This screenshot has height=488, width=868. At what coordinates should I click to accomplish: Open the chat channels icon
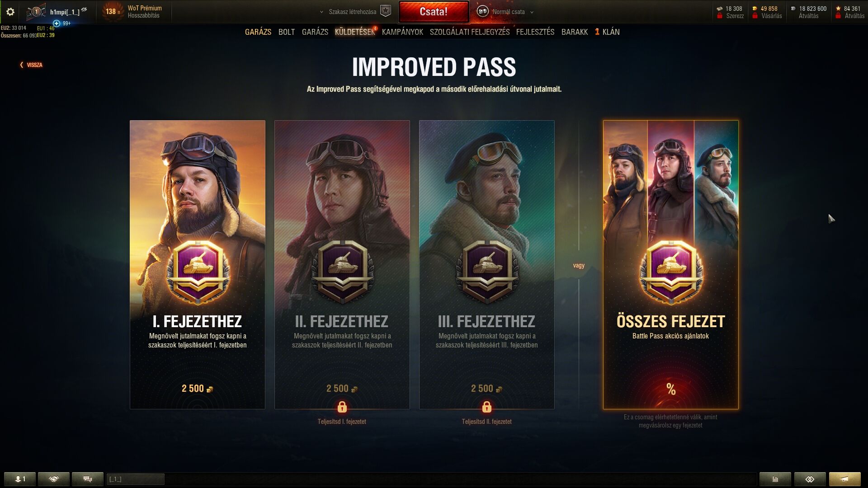point(88,479)
